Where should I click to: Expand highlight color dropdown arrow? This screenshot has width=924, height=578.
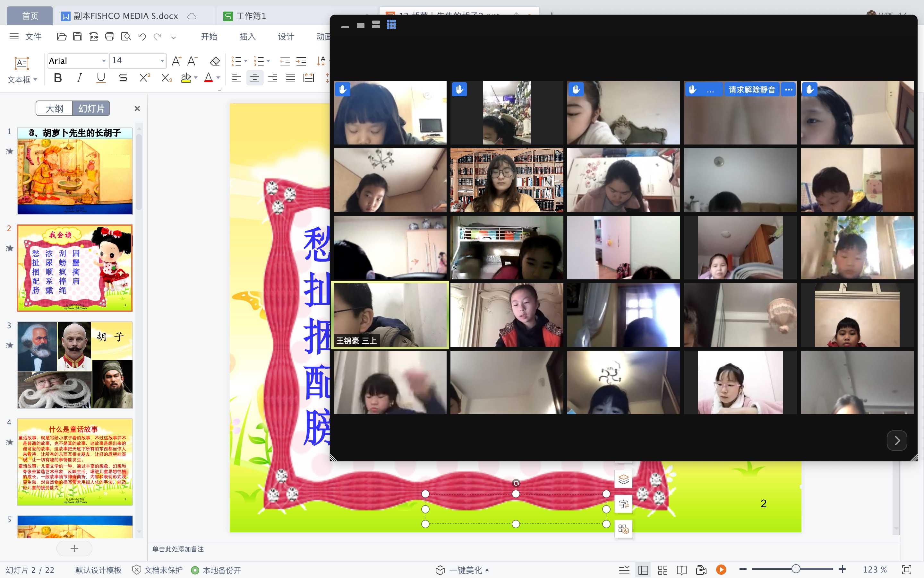pos(196,78)
